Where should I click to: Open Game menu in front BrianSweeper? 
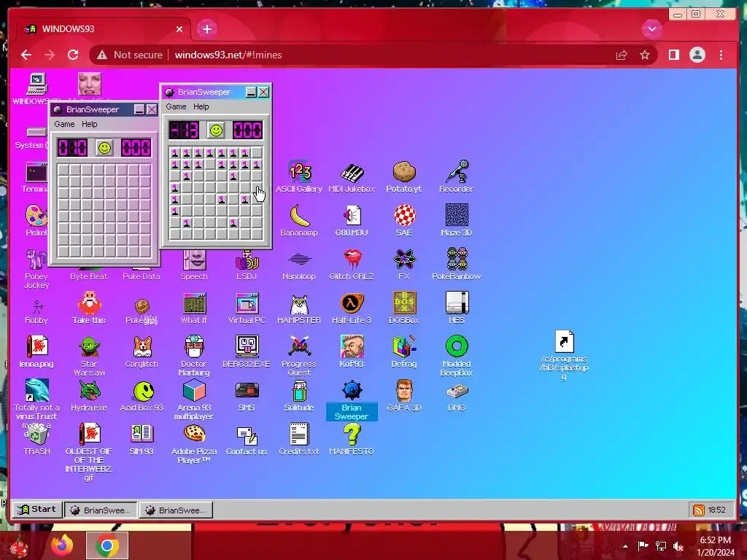click(176, 106)
